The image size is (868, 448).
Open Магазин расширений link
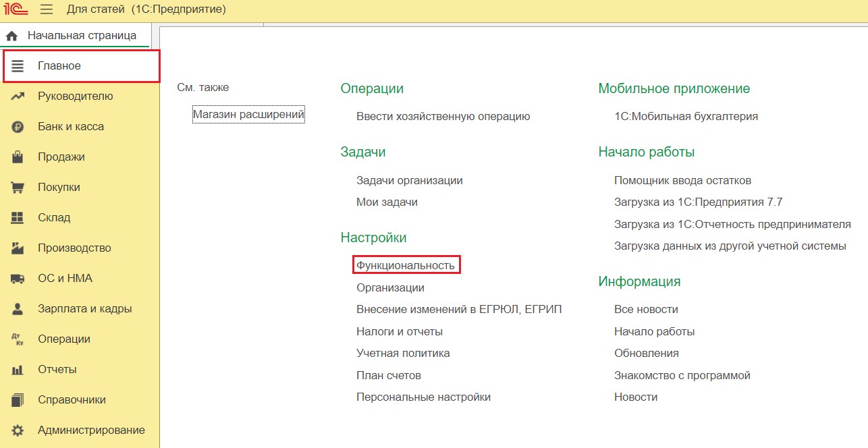[249, 115]
